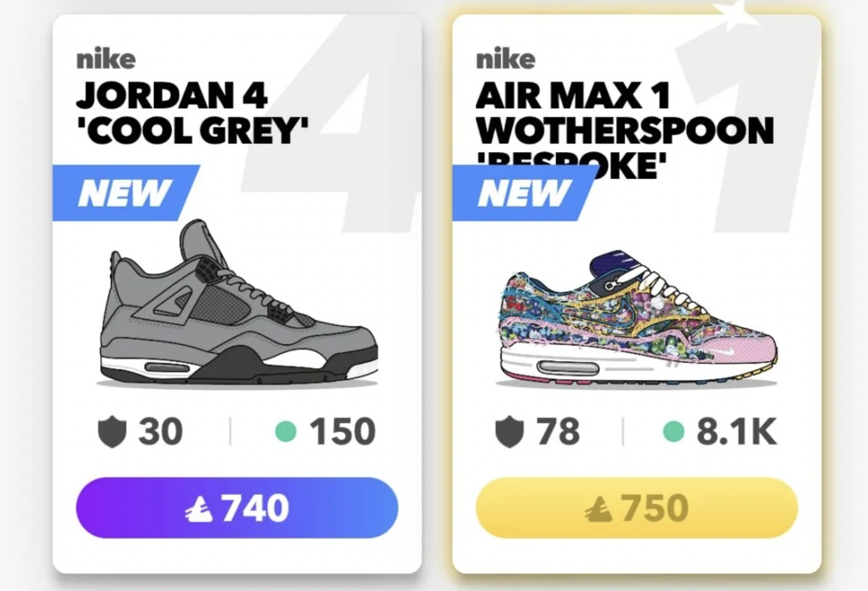Click the green dot next to 150

click(x=286, y=431)
